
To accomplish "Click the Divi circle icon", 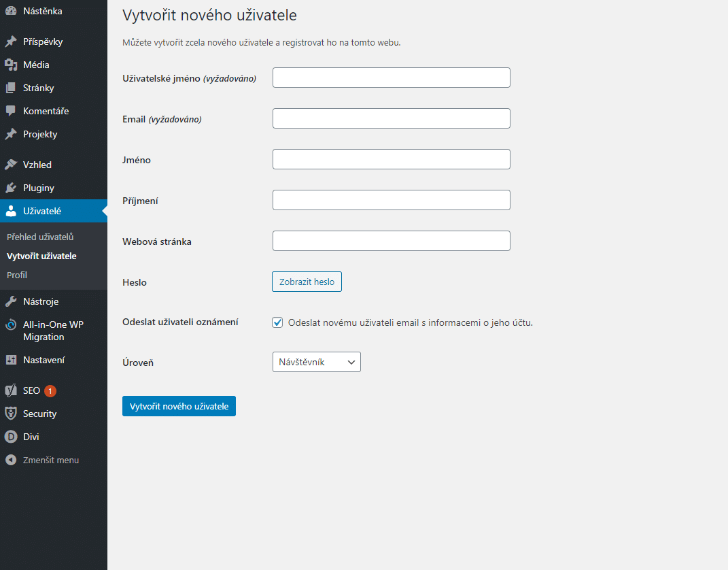I will (x=11, y=437).
